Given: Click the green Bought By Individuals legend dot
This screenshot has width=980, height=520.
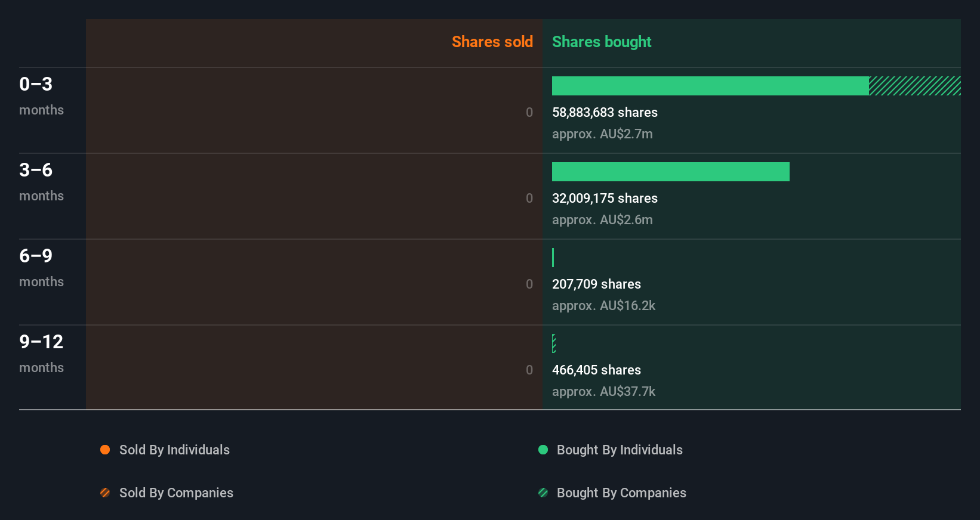Looking at the screenshot, I should tap(543, 450).
